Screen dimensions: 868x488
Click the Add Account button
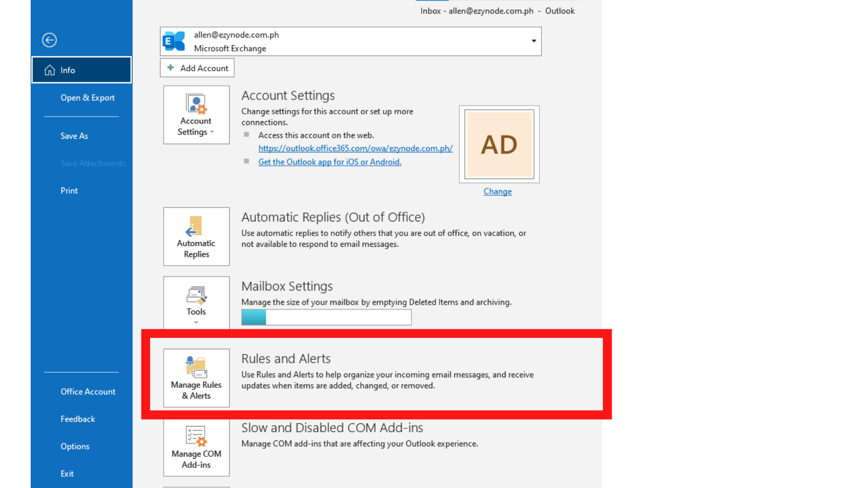[x=197, y=68]
